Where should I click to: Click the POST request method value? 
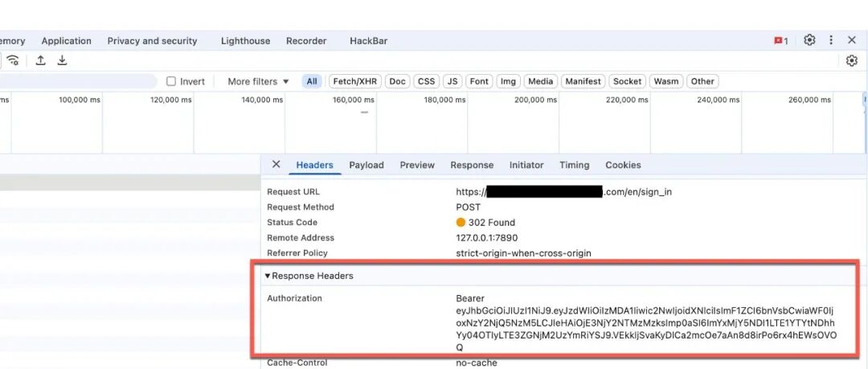[x=468, y=207]
